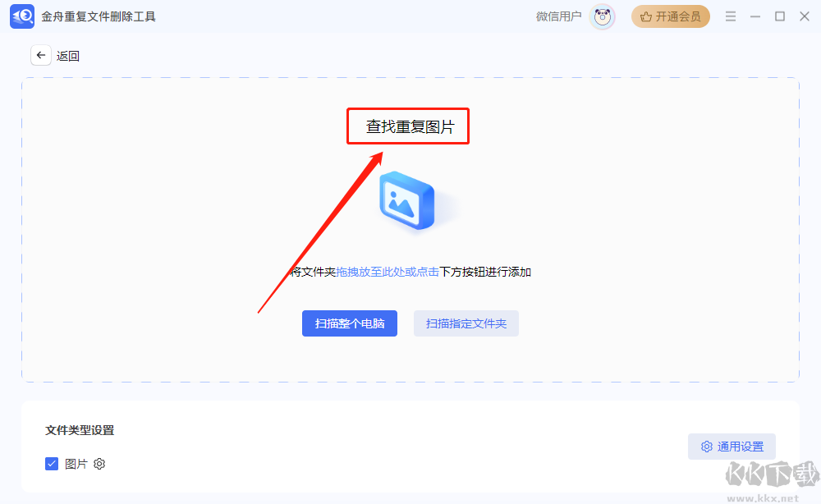Click the 开通会员 membership button

tap(671, 16)
